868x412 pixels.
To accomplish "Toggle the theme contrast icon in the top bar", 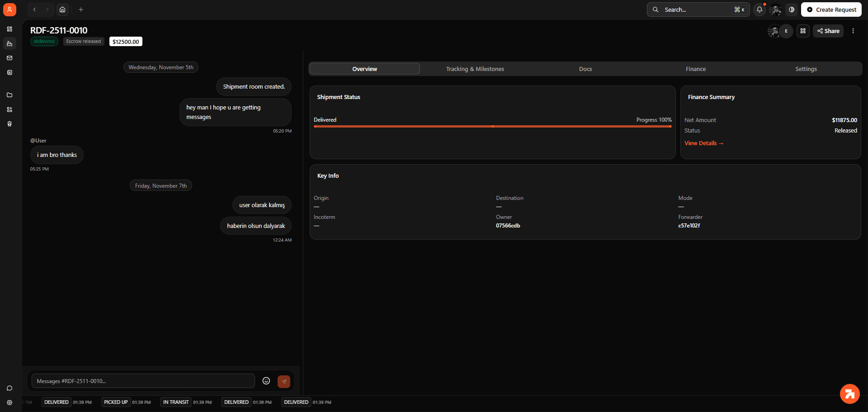I will [x=791, y=9].
